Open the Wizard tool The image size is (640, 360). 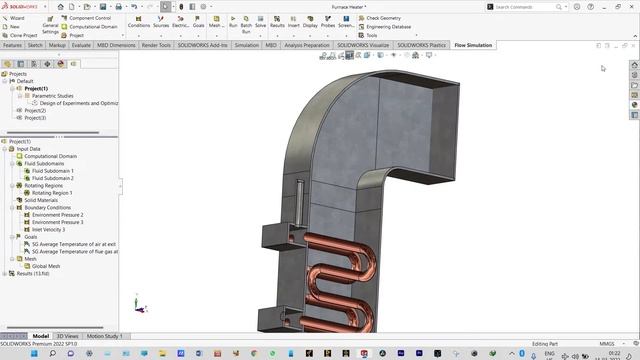pos(13,18)
